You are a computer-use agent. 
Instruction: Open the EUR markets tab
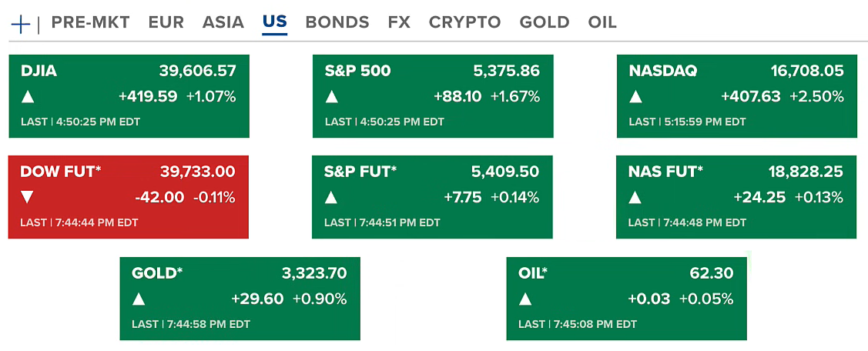pyautogui.click(x=166, y=22)
